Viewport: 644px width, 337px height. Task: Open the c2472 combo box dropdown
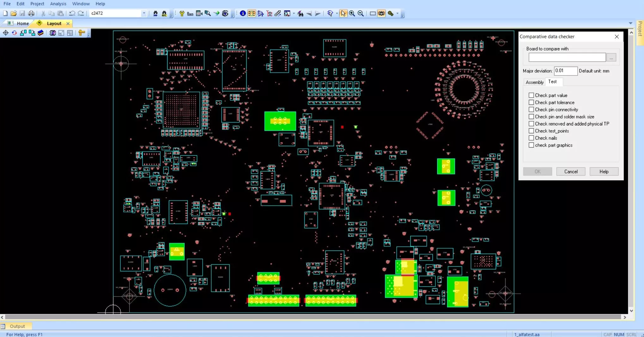coord(144,13)
